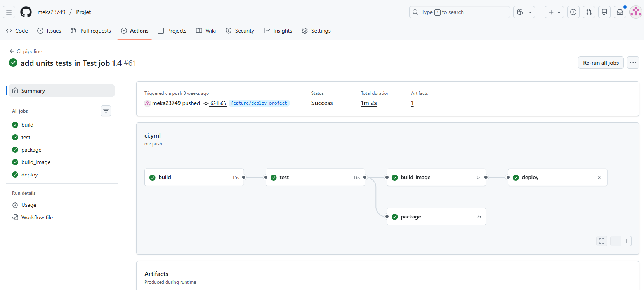The height and width of the screenshot is (290, 644).
Task: Go to GitHub home via Octocat logo
Action: click(26, 12)
